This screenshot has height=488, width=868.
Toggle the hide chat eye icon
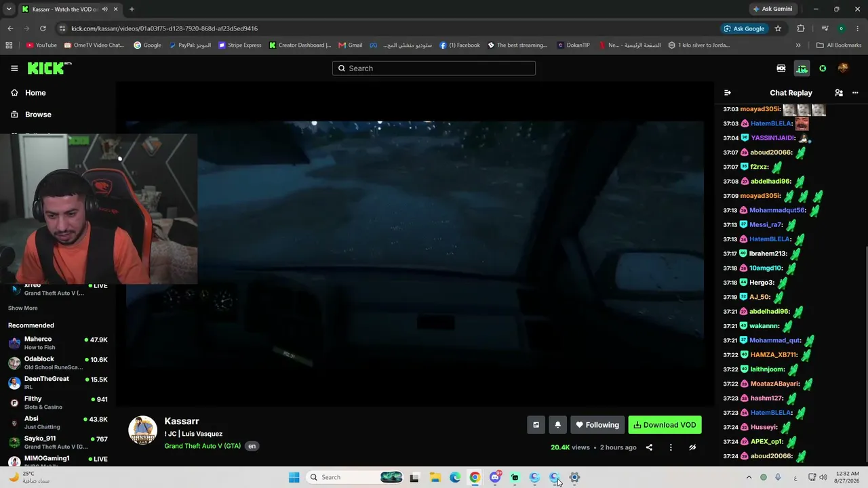click(x=692, y=447)
